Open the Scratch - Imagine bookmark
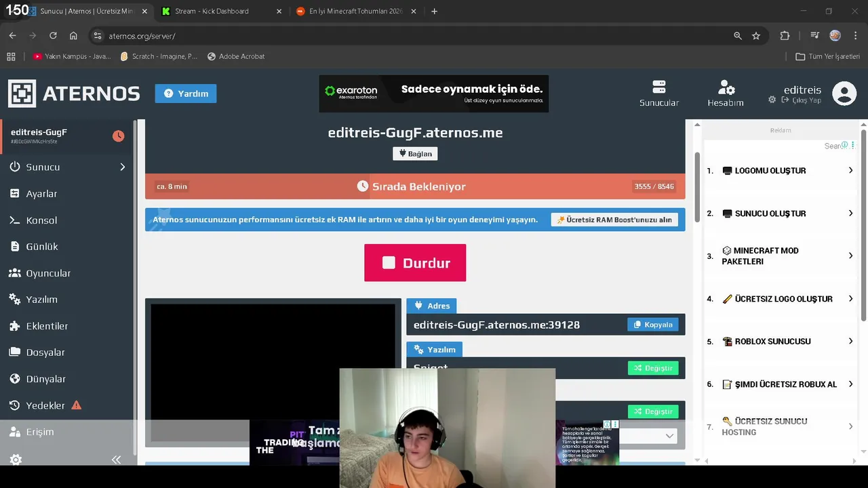Image resolution: width=868 pixels, height=488 pixels. pyautogui.click(x=159, y=56)
